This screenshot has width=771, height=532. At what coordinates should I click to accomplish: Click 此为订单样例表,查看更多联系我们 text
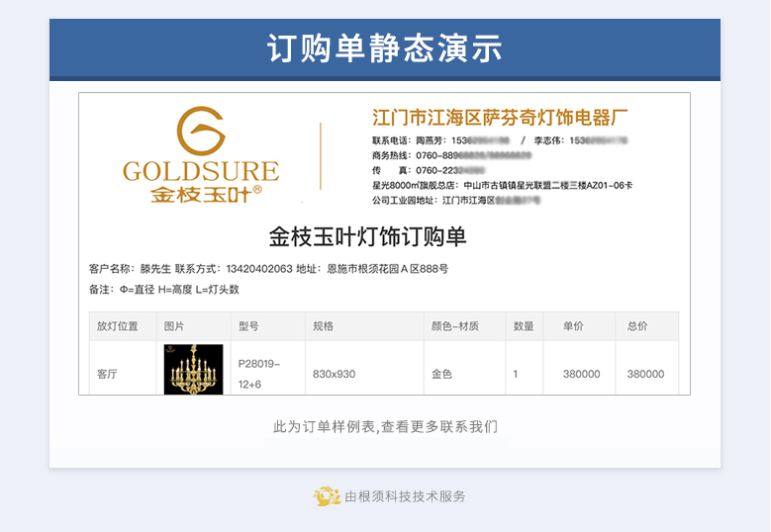click(385, 426)
